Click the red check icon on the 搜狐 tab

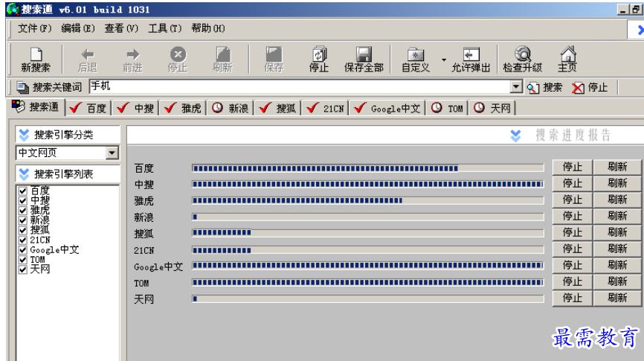[265, 108]
